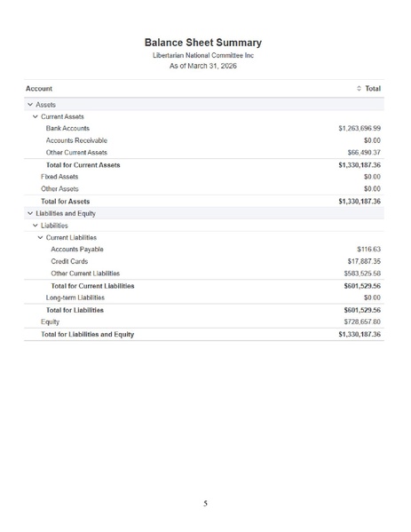Click the Bank Accounts amount $1,263,696.99
Viewport: 411px width, 532px height.
click(360, 129)
